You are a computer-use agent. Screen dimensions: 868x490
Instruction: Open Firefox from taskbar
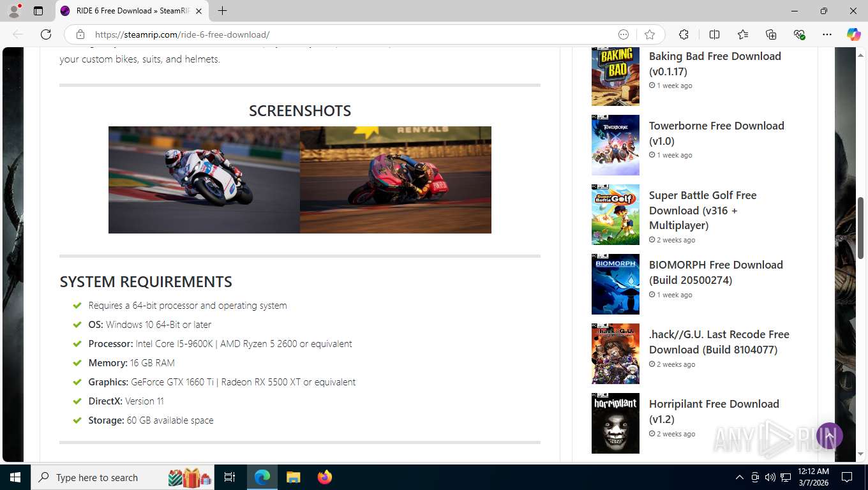click(325, 477)
